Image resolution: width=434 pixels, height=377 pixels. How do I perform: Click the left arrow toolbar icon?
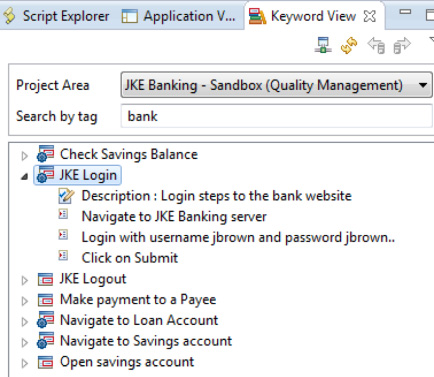click(376, 45)
